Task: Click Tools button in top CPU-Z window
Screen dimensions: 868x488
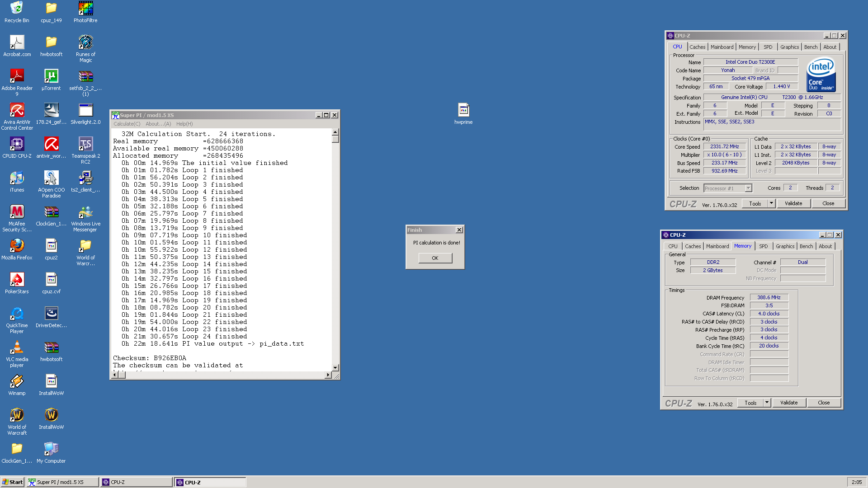Action: [x=755, y=204]
